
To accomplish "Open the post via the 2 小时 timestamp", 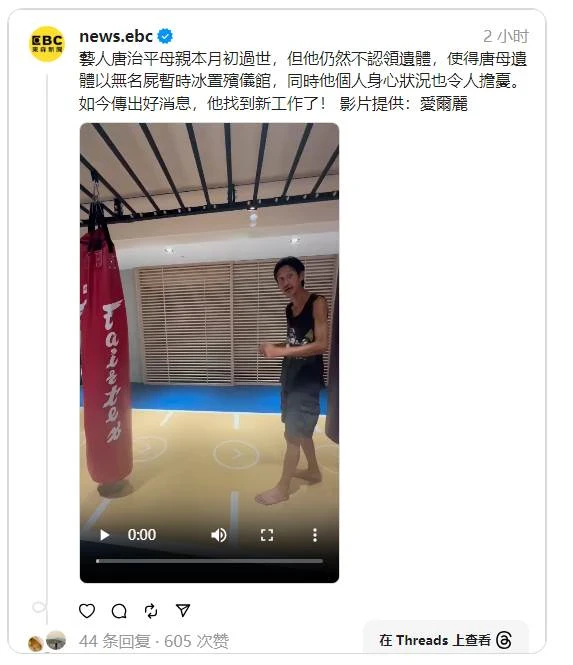I will (506, 36).
